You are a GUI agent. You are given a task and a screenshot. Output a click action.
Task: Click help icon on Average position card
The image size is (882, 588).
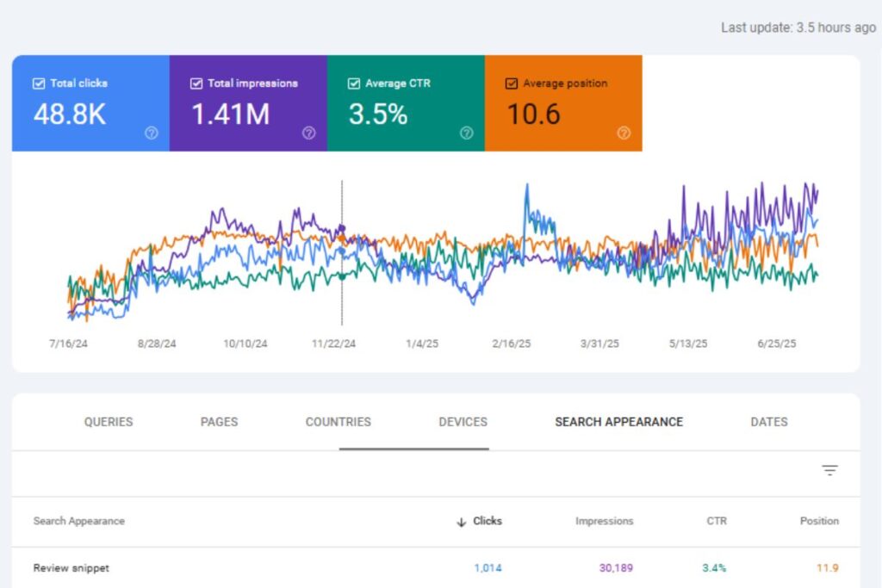(624, 133)
